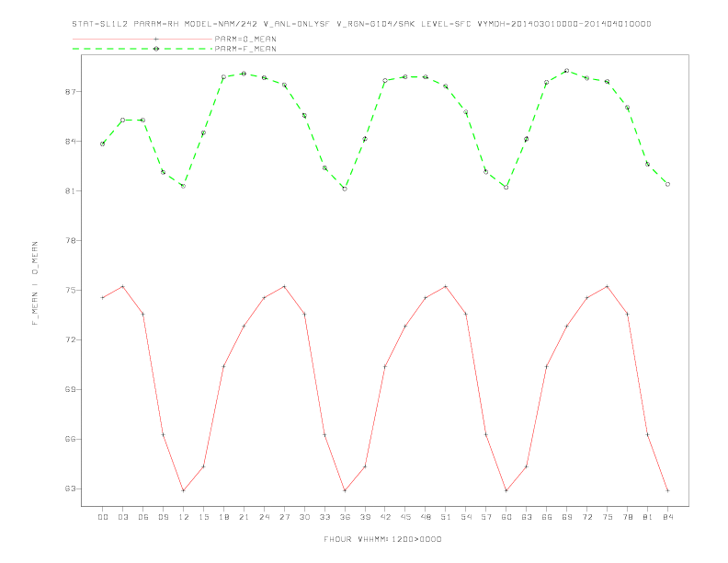This screenshot has height=563, width=728.
Task: Click the PARM=F_MEAN legend label
Action: [x=245, y=49]
